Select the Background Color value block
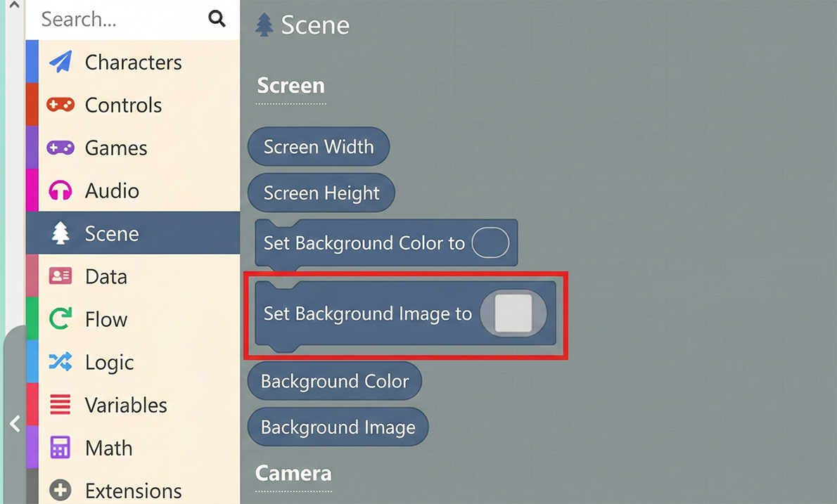Viewport: 837px width, 504px height. (x=335, y=382)
